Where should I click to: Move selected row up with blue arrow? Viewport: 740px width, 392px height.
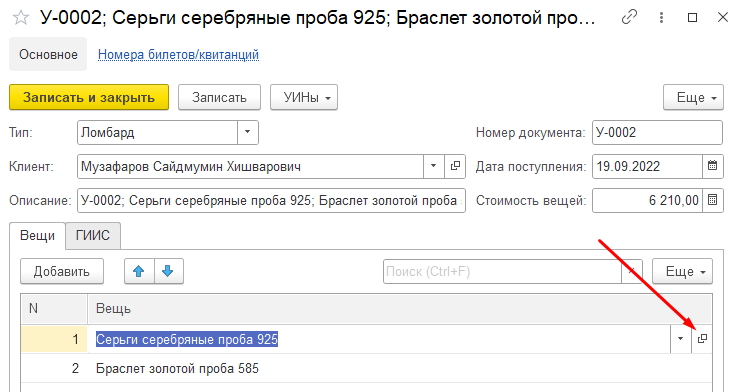tap(139, 271)
